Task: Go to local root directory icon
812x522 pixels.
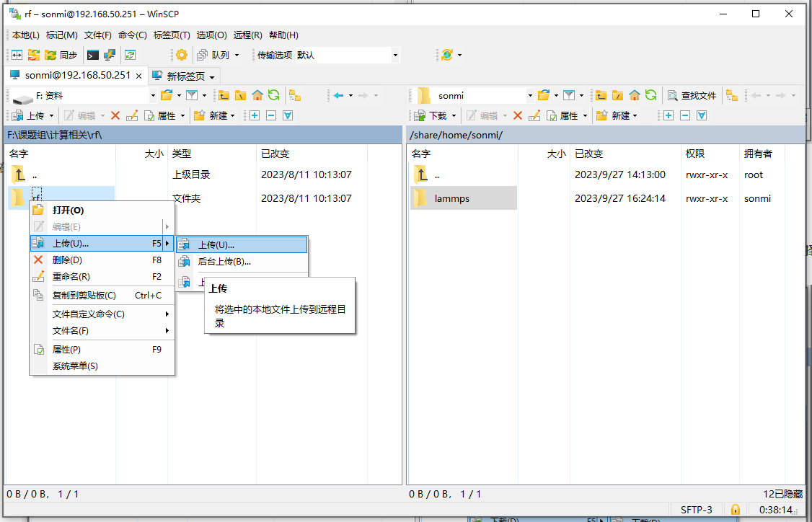Action: [240, 95]
